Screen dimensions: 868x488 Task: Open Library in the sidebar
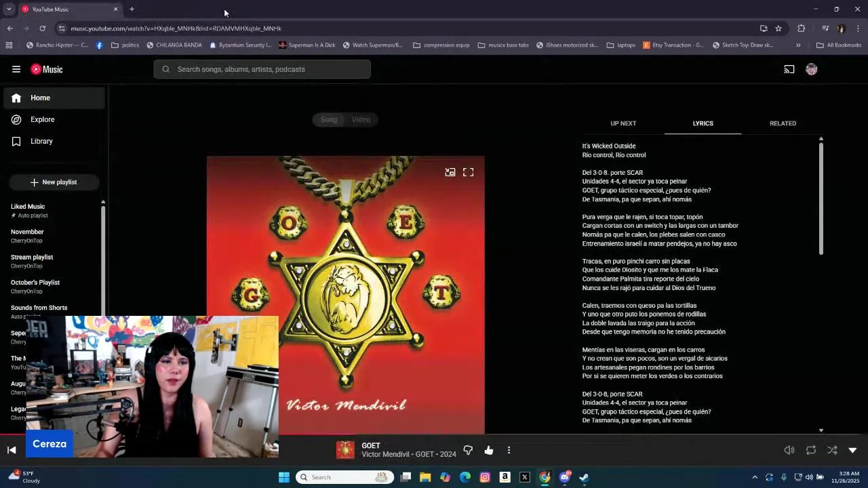tap(54, 141)
